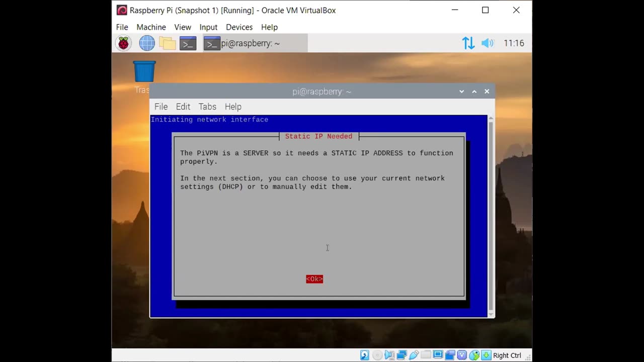This screenshot has height=362, width=644.
Task: Select the pi@raspberry taskbar window button
Action: pyautogui.click(x=255, y=43)
